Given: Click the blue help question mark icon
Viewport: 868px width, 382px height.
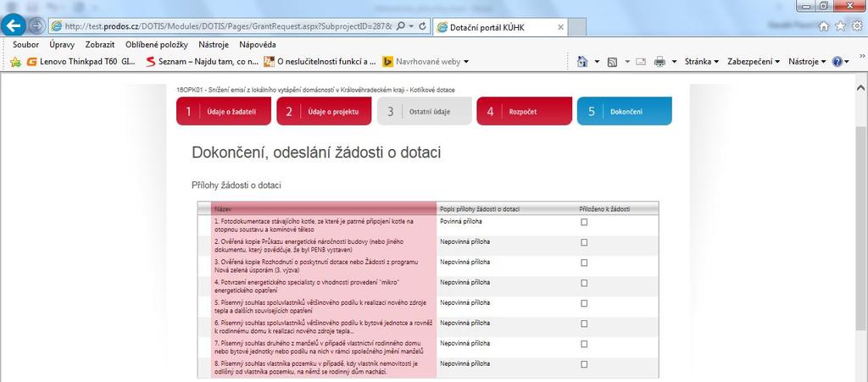Looking at the screenshot, I should (837, 62).
